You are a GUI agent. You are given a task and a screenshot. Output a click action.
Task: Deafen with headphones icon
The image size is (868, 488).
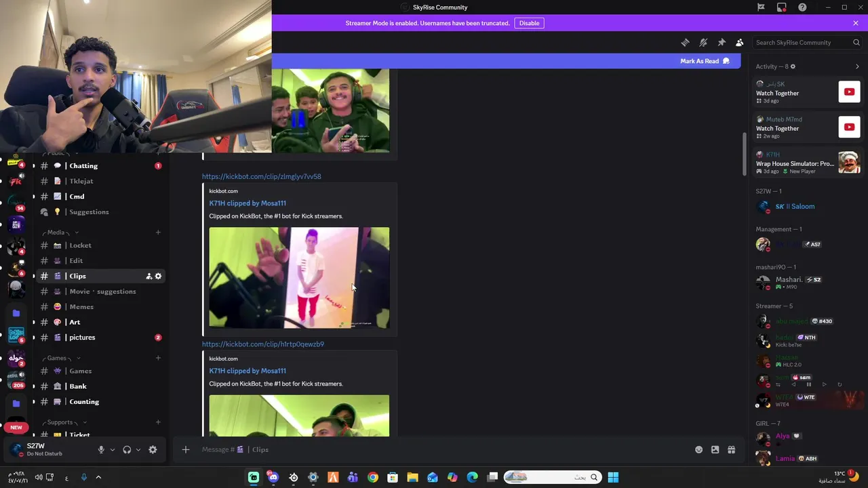127,449
